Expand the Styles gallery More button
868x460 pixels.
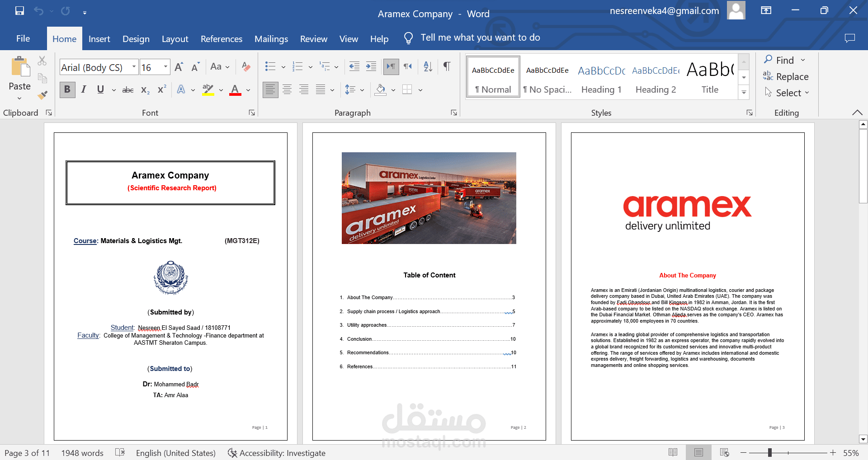tap(744, 93)
